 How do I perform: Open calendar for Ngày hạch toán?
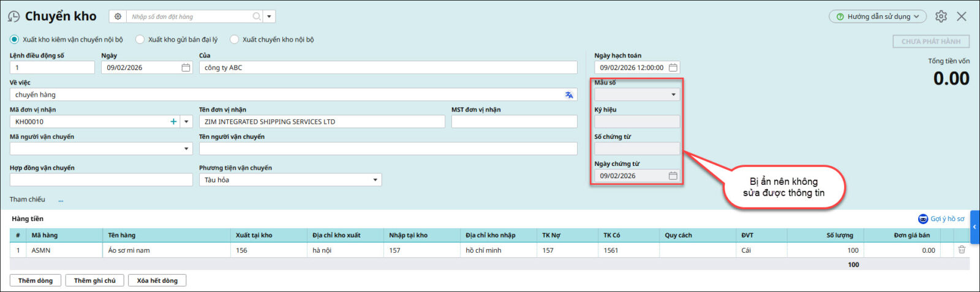[673, 67]
